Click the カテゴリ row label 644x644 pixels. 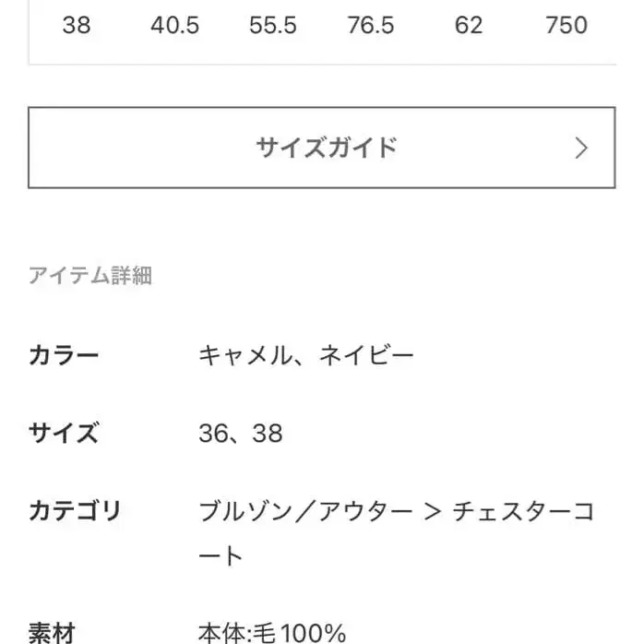pyautogui.click(x=75, y=510)
